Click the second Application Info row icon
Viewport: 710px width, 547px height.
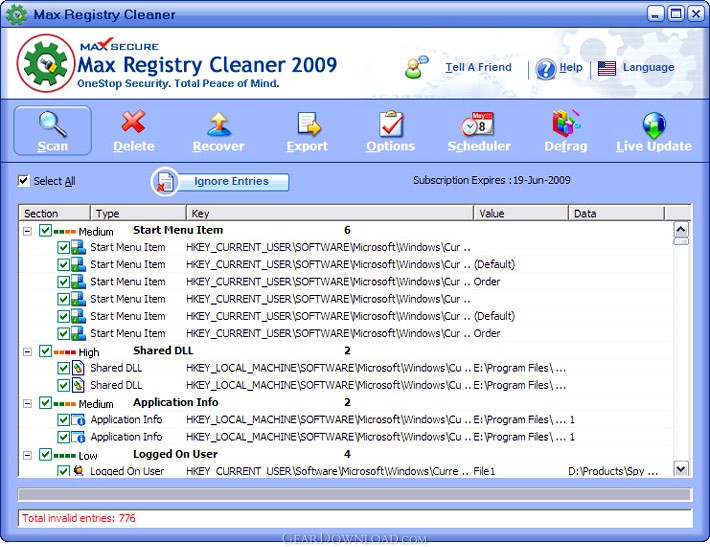click(x=78, y=437)
